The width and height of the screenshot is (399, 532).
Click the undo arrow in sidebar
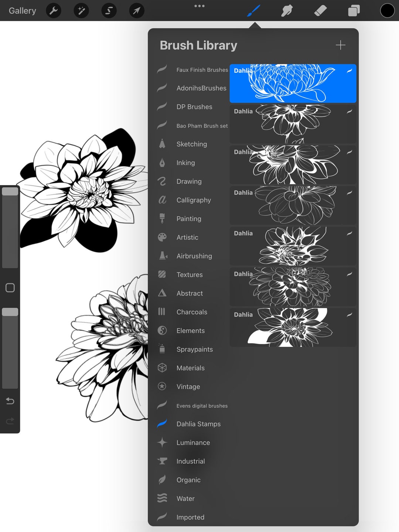click(10, 401)
